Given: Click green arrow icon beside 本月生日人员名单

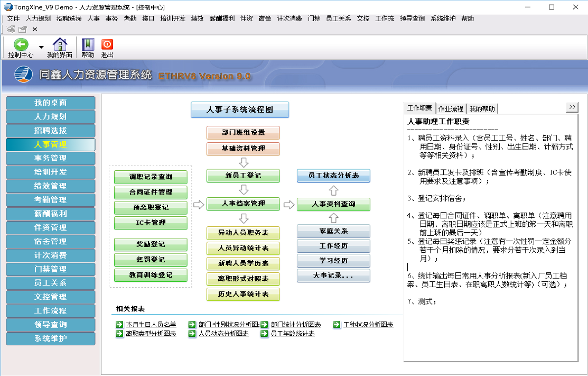Looking at the screenshot, I should tap(119, 325).
